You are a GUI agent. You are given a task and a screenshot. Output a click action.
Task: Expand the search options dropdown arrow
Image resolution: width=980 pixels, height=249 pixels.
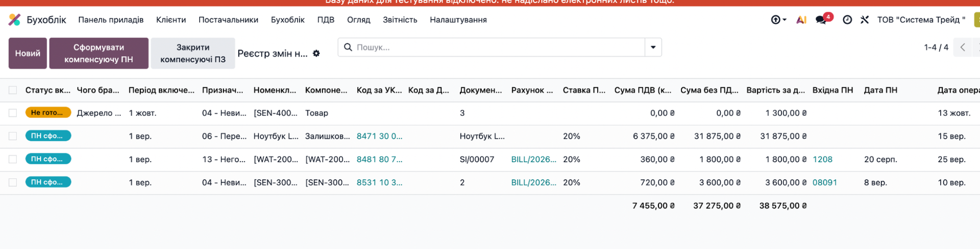coord(653,47)
